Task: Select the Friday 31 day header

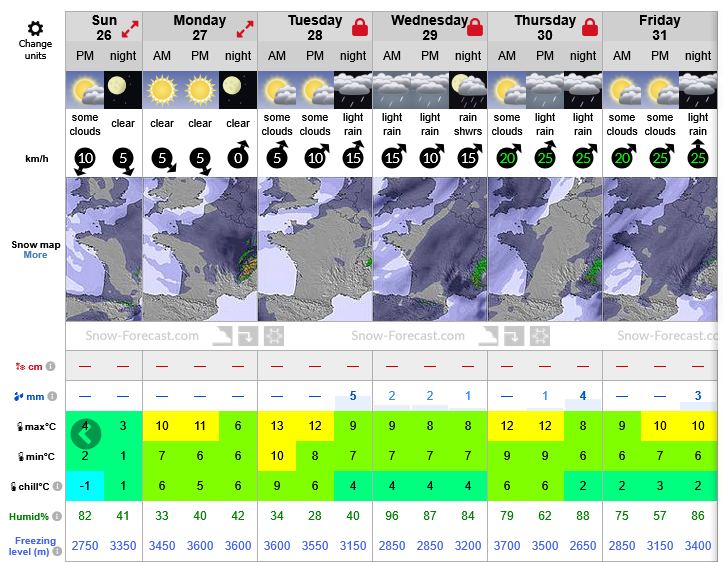Action: click(x=660, y=27)
